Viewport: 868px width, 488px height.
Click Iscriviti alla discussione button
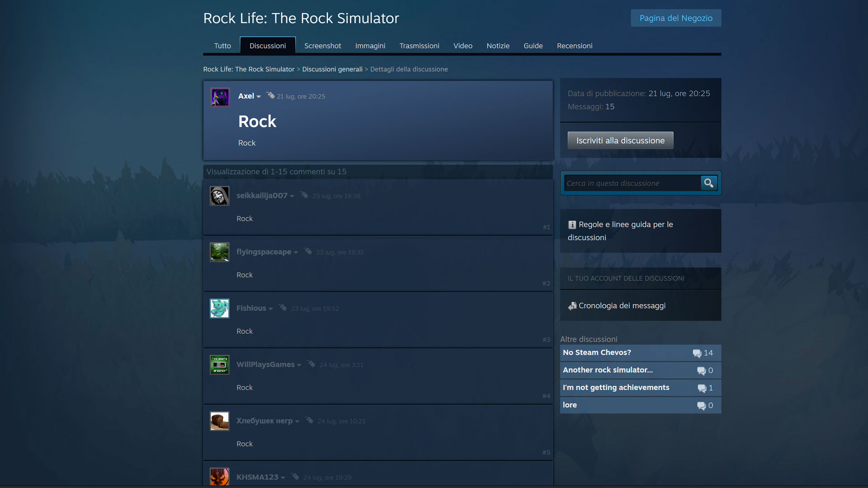tap(620, 141)
